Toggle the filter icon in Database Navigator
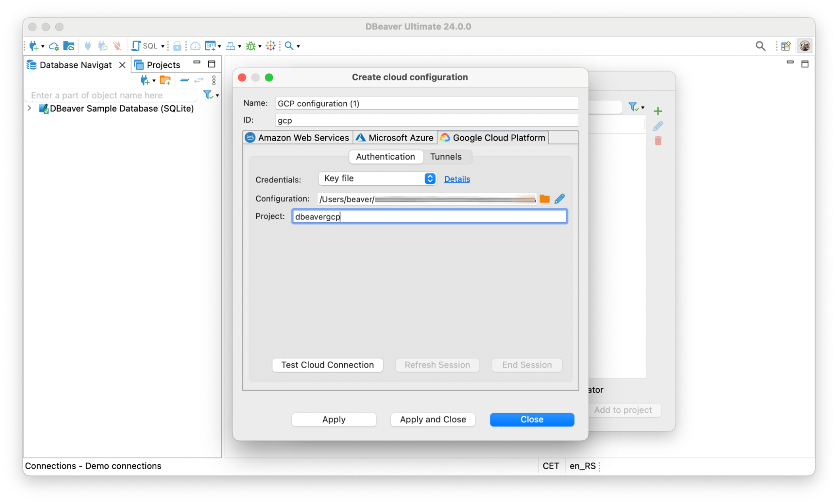838x504 pixels. click(x=208, y=95)
